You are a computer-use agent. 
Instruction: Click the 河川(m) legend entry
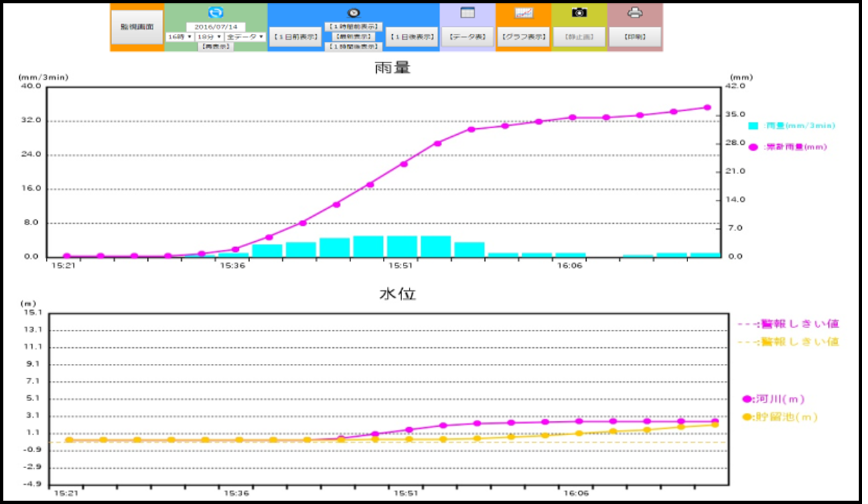click(774, 399)
